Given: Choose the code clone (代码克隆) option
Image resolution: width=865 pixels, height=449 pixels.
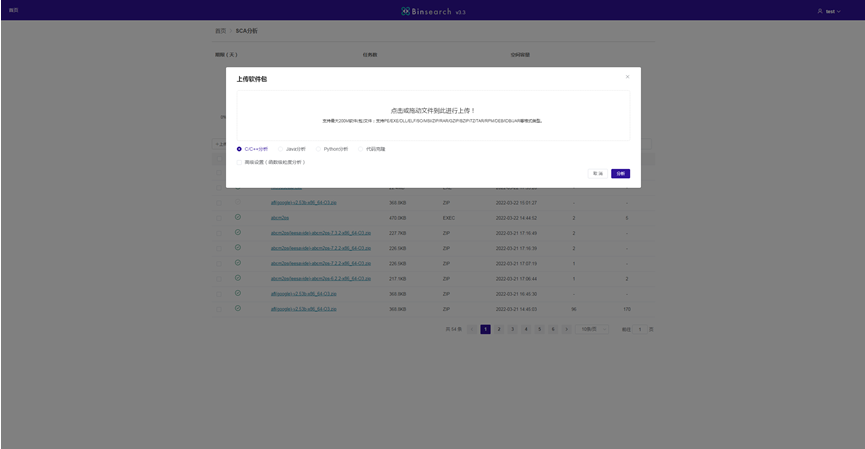Looking at the screenshot, I should pos(361,149).
